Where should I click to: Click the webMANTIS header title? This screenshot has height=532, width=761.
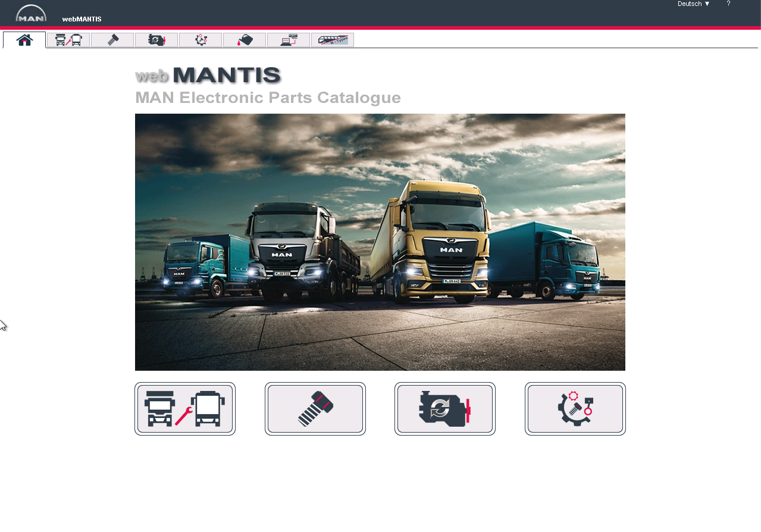tap(82, 19)
